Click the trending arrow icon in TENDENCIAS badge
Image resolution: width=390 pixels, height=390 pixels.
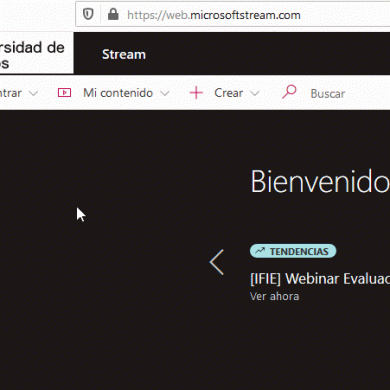tap(260, 251)
